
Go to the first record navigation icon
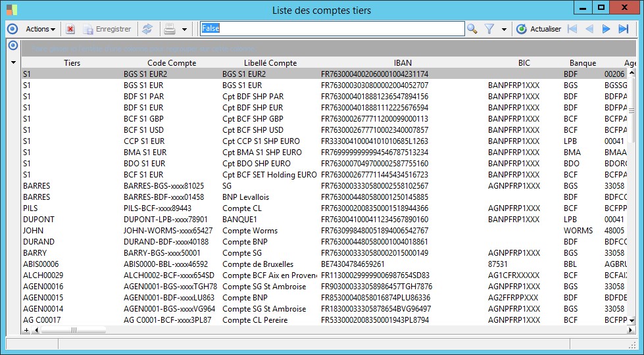click(x=572, y=29)
